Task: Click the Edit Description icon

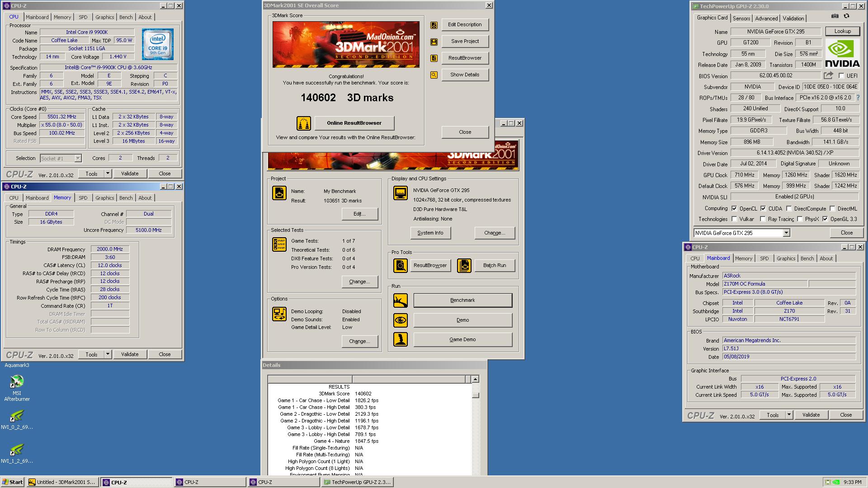Action: (434, 25)
